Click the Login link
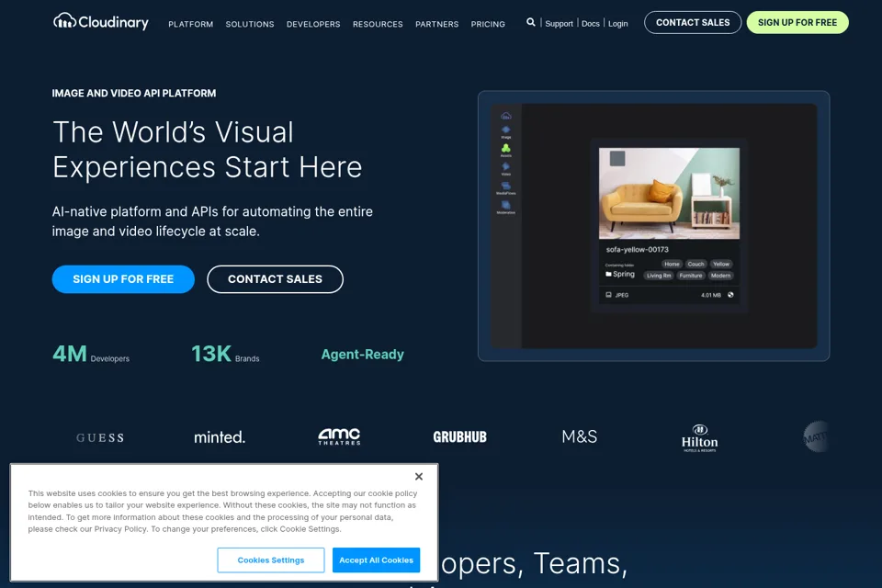Viewport: 882px width, 588px height. [x=617, y=24]
